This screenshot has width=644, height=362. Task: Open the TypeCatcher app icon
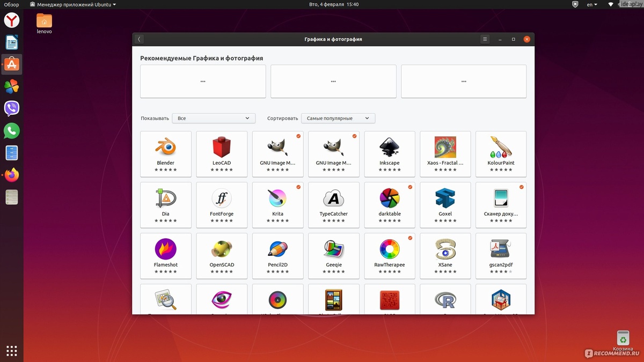point(333,198)
